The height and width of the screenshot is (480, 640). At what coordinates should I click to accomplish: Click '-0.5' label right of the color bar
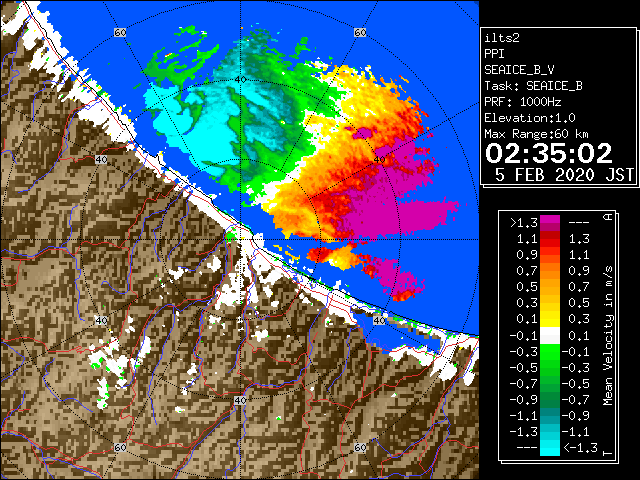coord(576,383)
